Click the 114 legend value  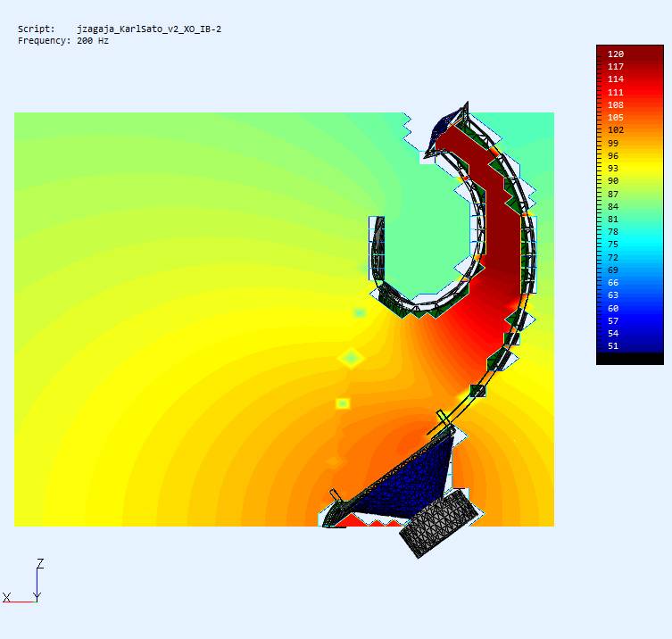616,79
